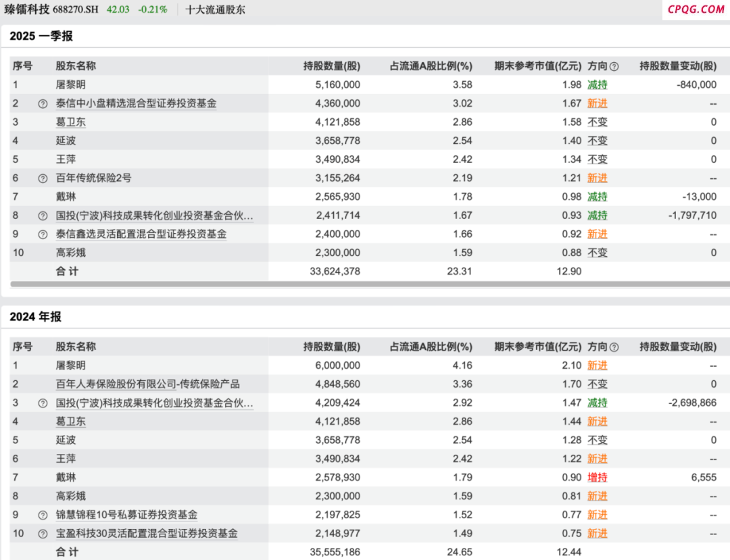Open 国投(宁波)科技成果转化 link in 2025 table
730x560 pixels.
154,215
